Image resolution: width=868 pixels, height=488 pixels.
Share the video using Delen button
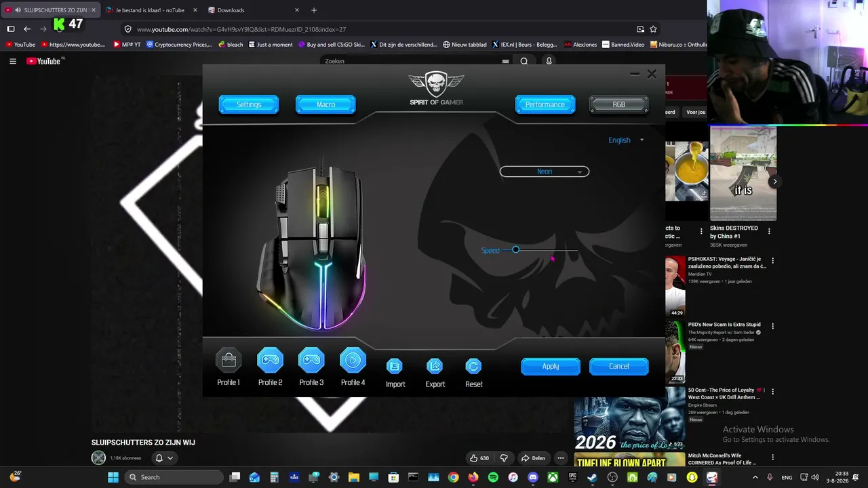pos(533,458)
